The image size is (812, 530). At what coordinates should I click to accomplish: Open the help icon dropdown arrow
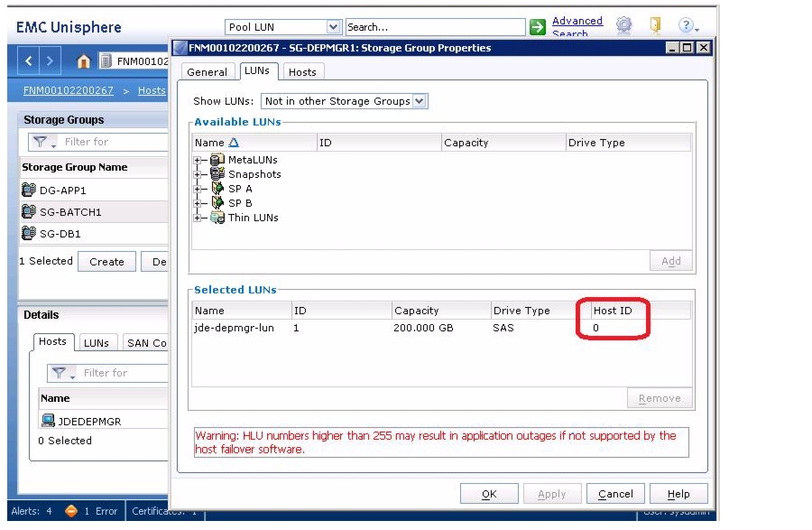click(x=697, y=30)
